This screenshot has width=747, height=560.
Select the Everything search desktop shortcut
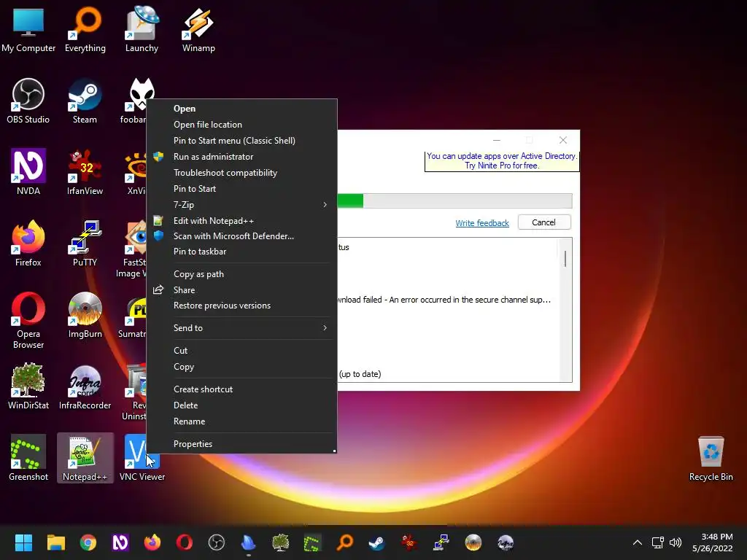(85, 28)
